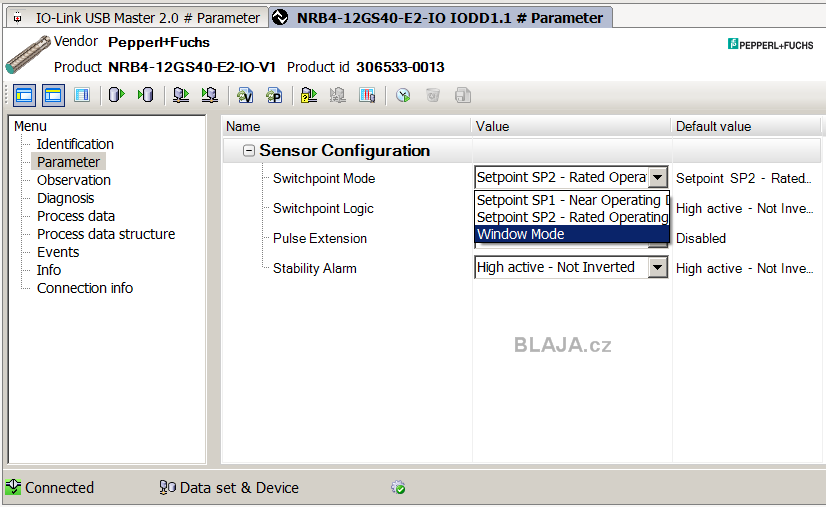Open Process data in the menu tree
Viewport: 826px width, 507px height.
pyautogui.click(x=76, y=216)
